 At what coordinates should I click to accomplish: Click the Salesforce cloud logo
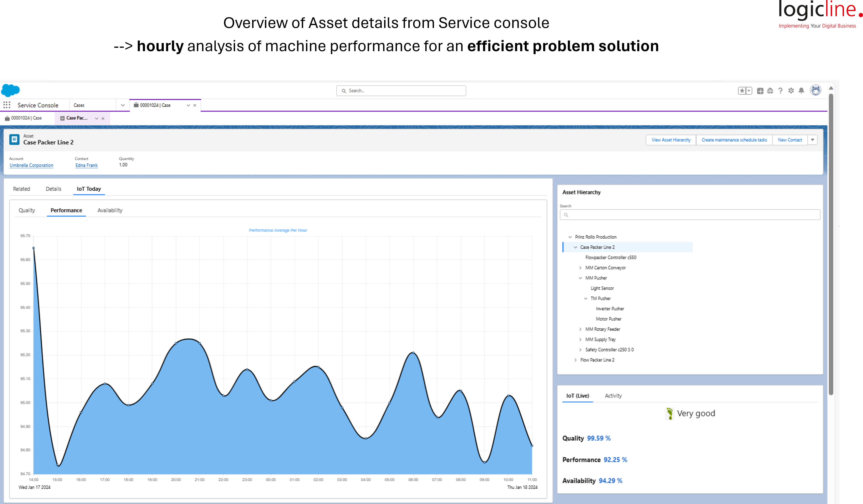pyautogui.click(x=11, y=90)
